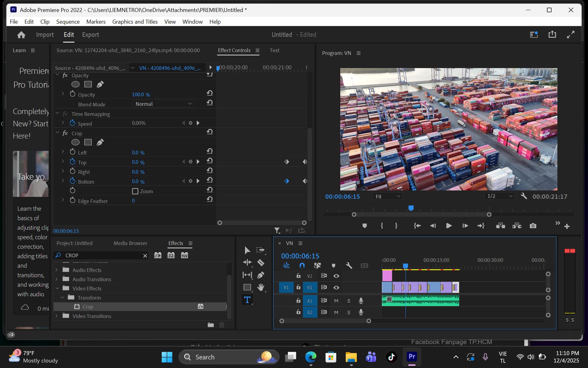Image resolution: width=588 pixels, height=368 pixels.
Task: Click the Bottom keyframe diamond in timeline
Action: pos(287,181)
